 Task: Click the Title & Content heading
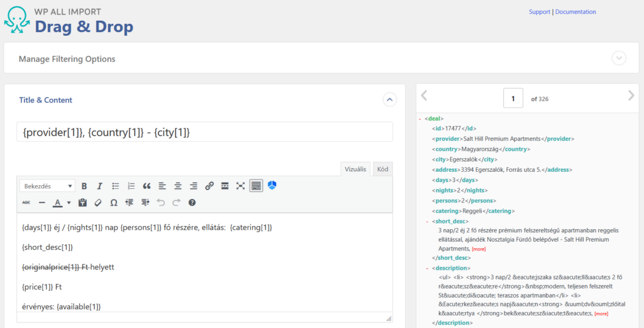coord(45,100)
